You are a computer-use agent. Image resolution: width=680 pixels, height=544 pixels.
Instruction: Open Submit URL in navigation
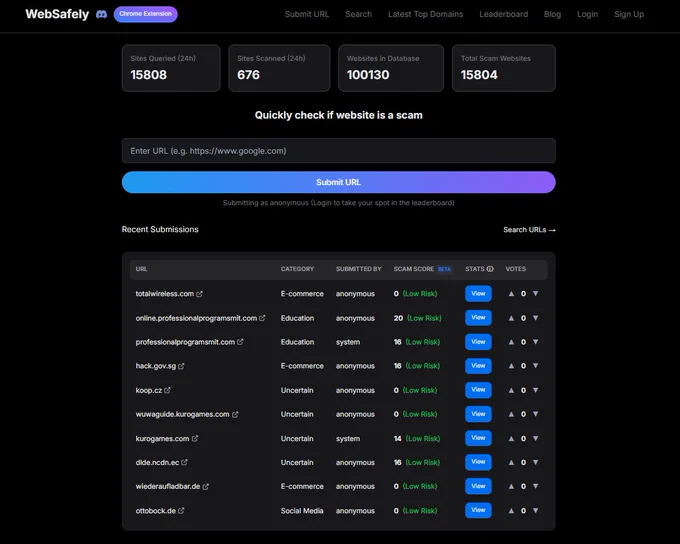tap(307, 14)
